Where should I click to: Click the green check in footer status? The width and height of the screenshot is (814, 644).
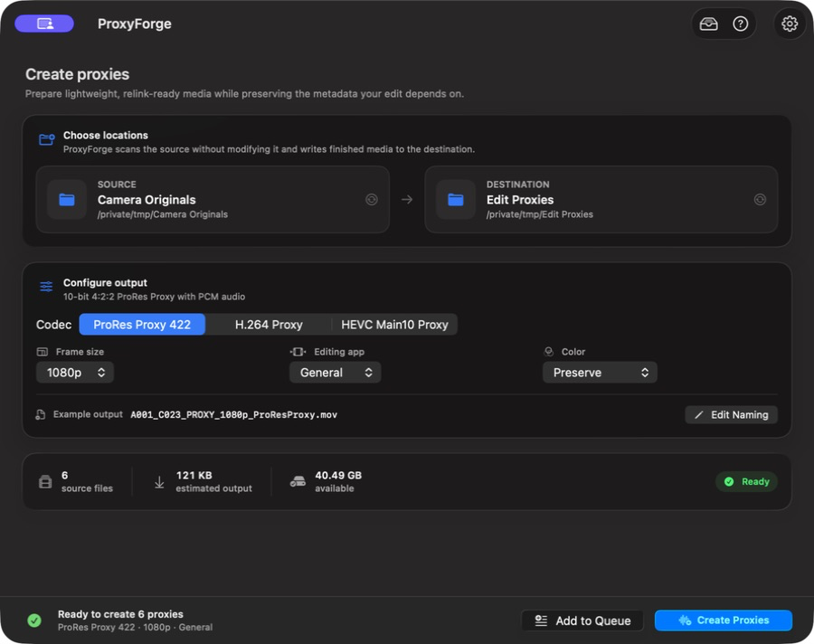coord(34,620)
